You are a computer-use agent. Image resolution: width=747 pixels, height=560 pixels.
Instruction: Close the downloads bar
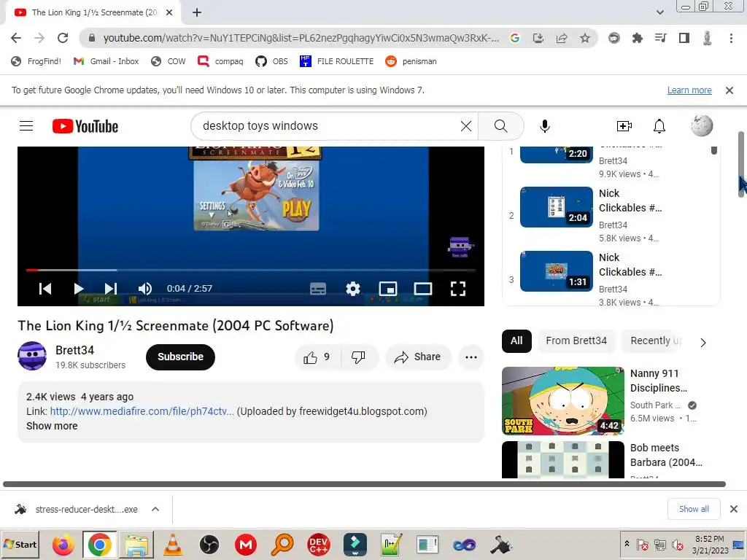click(734, 509)
